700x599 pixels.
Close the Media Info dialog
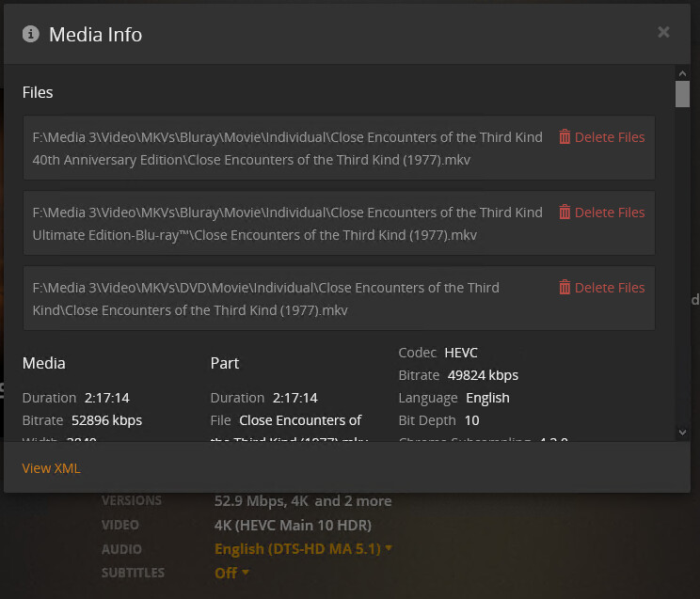[x=663, y=32]
